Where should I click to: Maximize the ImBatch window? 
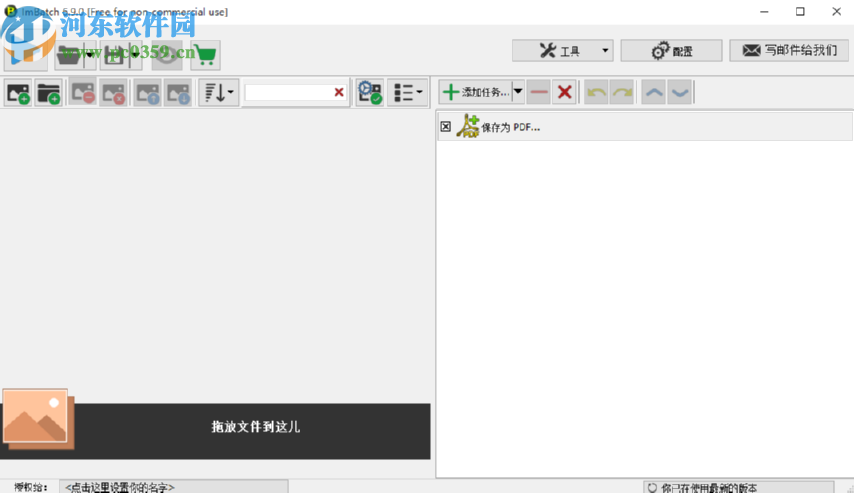click(x=800, y=11)
